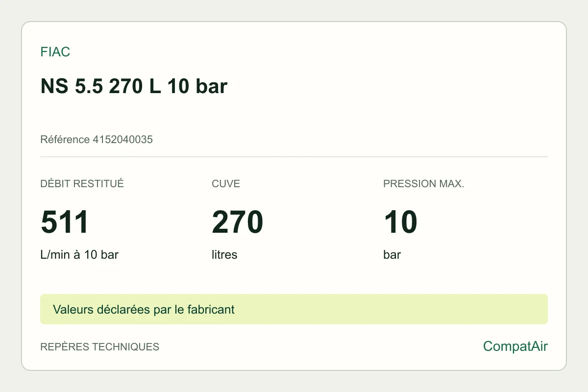Select the 10 pressure value
Screen dimensions: 588x392
click(x=400, y=222)
